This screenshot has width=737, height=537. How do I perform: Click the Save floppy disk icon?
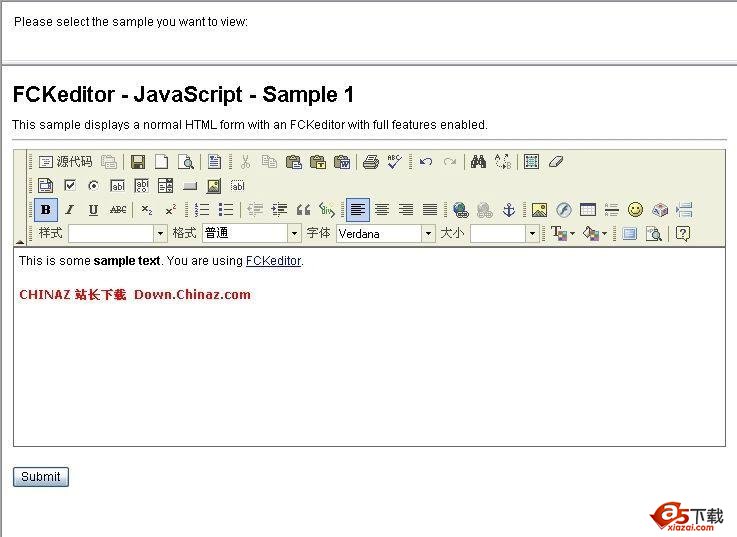138,162
